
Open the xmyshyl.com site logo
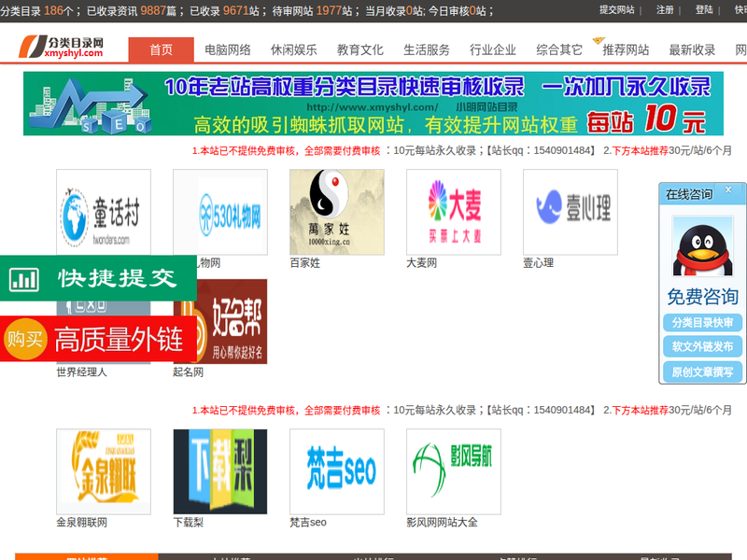coord(61,47)
